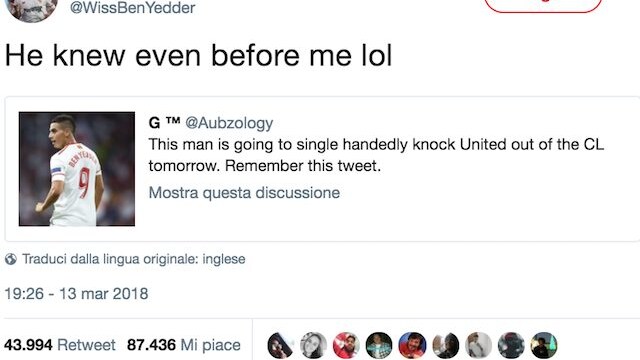Open the black-and-white portrait liker avatar
This screenshot has width=640, height=360.
pos(313,345)
